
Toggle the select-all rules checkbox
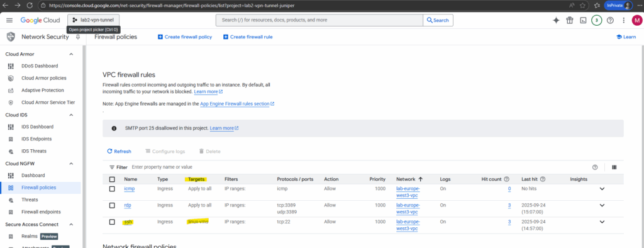click(112, 179)
